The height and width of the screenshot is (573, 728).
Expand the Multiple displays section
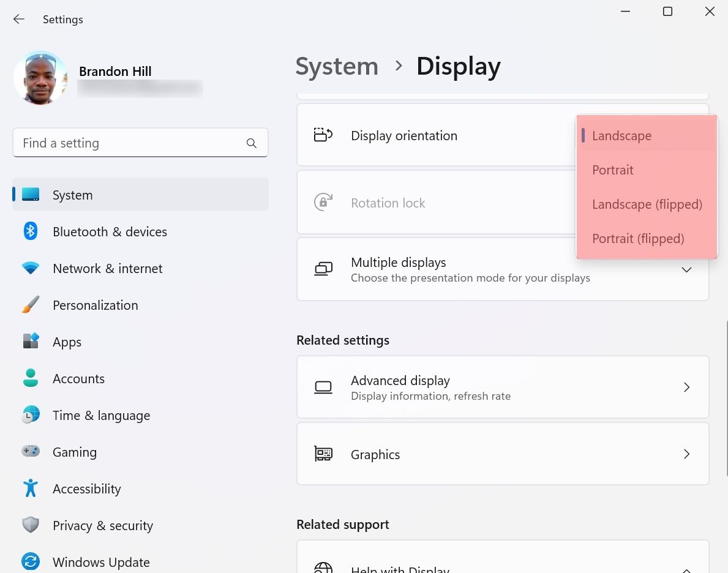pyautogui.click(x=686, y=269)
